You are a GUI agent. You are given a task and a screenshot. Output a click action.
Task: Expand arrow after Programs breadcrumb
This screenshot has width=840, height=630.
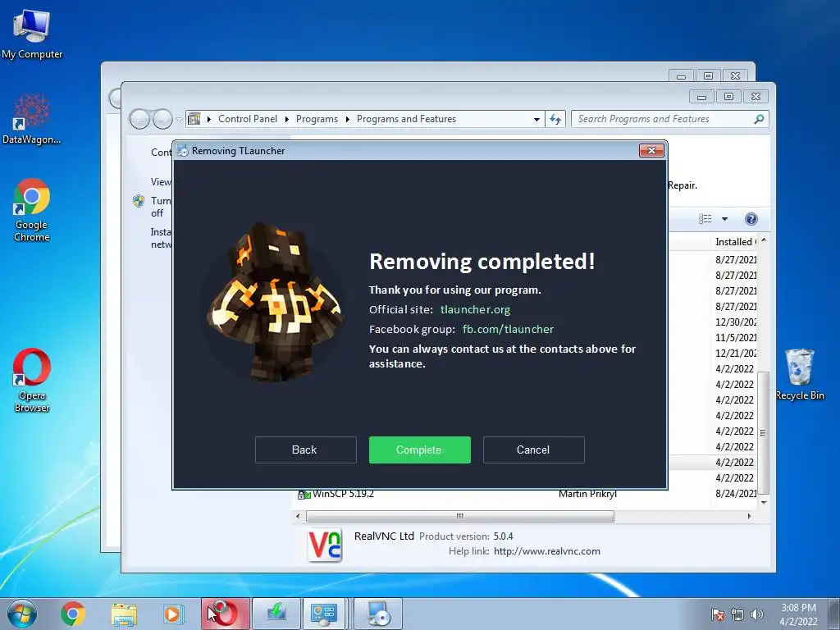(347, 120)
